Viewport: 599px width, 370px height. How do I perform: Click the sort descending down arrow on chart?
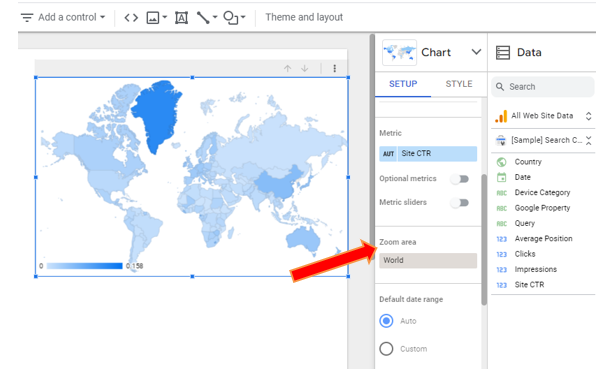(x=304, y=68)
